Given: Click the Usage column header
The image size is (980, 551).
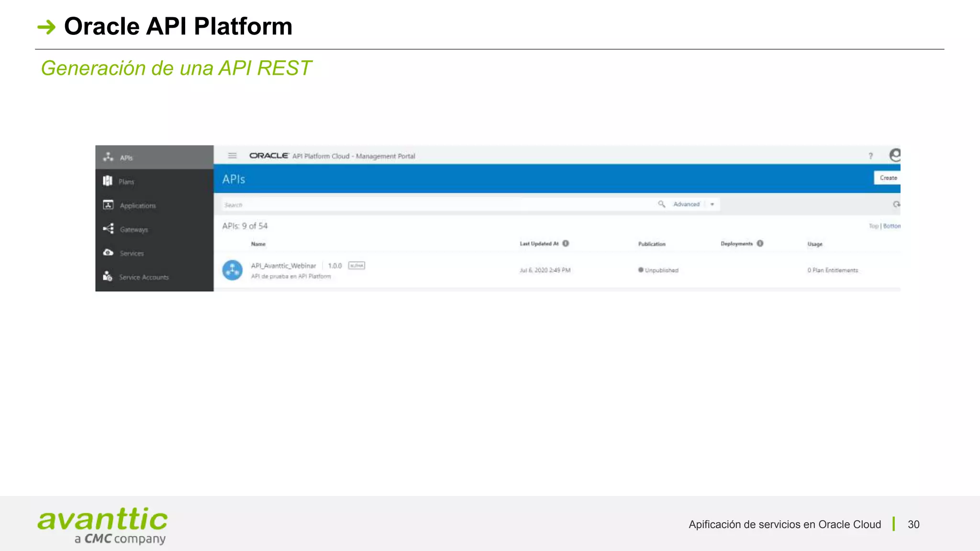Looking at the screenshot, I should tap(815, 244).
